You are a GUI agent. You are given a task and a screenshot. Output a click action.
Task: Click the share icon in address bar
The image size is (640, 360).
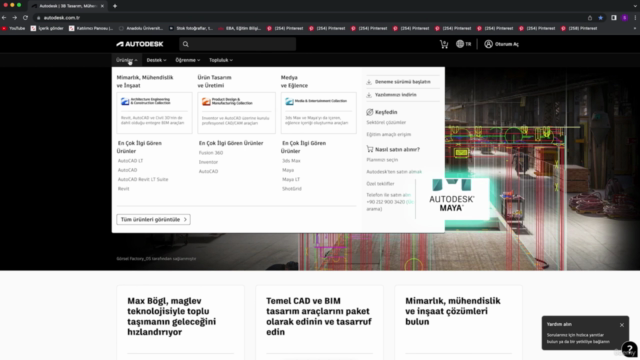pos(590,18)
